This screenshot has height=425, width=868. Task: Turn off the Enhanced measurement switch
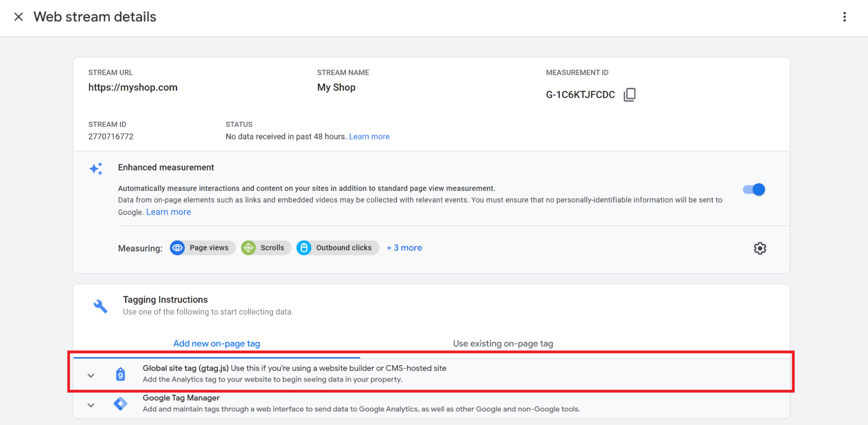754,189
